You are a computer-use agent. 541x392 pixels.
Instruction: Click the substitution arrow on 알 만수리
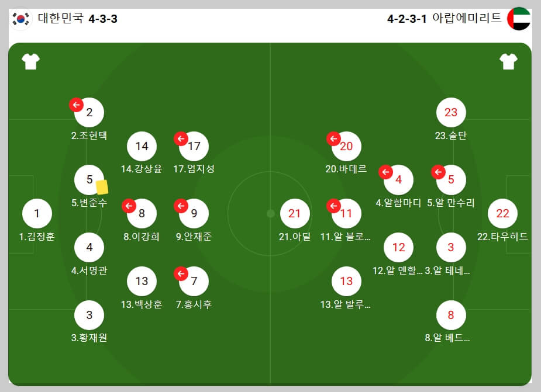click(x=437, y=171)
